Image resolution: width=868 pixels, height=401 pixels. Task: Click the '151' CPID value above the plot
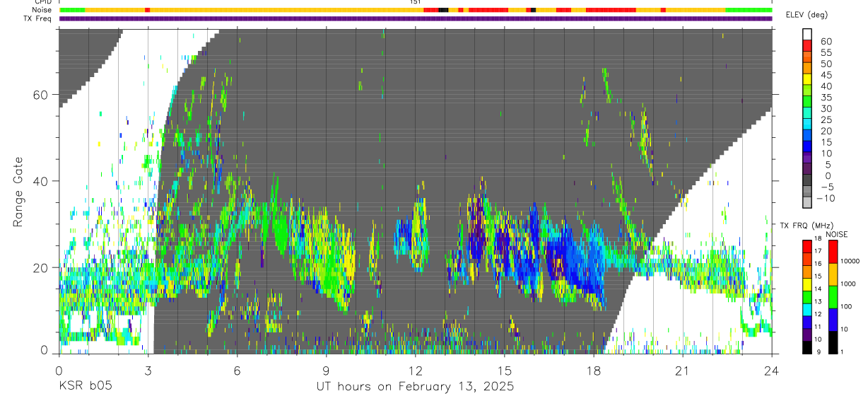pyautogui.click(x=415, y=2)
